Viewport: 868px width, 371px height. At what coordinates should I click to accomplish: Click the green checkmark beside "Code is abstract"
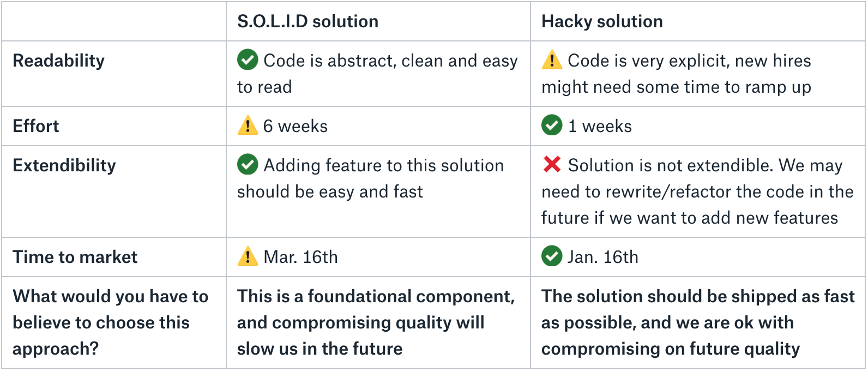[x=248, y=59]
